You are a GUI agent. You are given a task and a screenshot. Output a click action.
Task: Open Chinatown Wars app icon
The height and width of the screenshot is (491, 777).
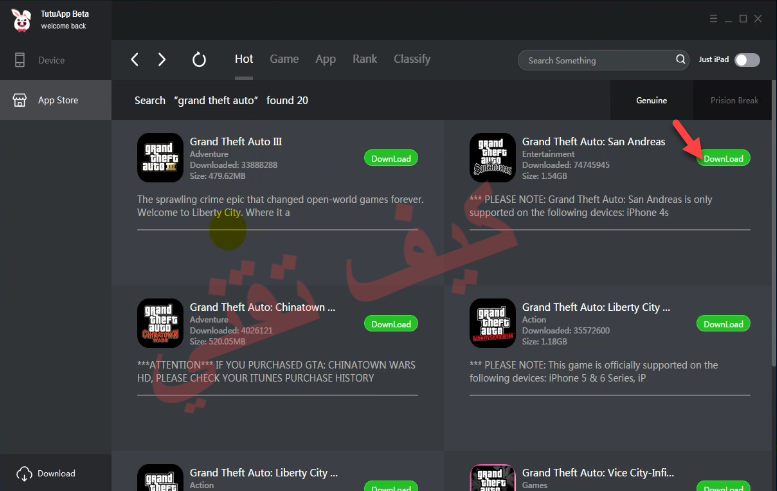(x=160, y=323)
